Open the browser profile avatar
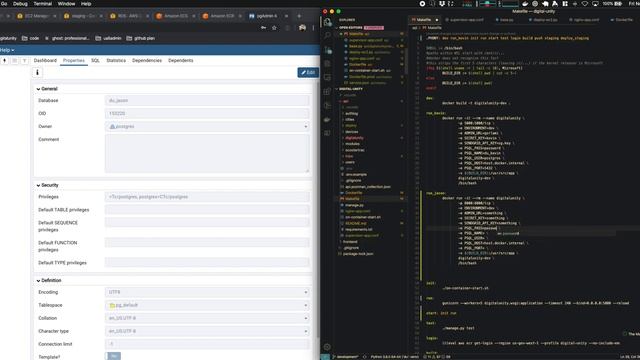 click(x=302, y=28)
